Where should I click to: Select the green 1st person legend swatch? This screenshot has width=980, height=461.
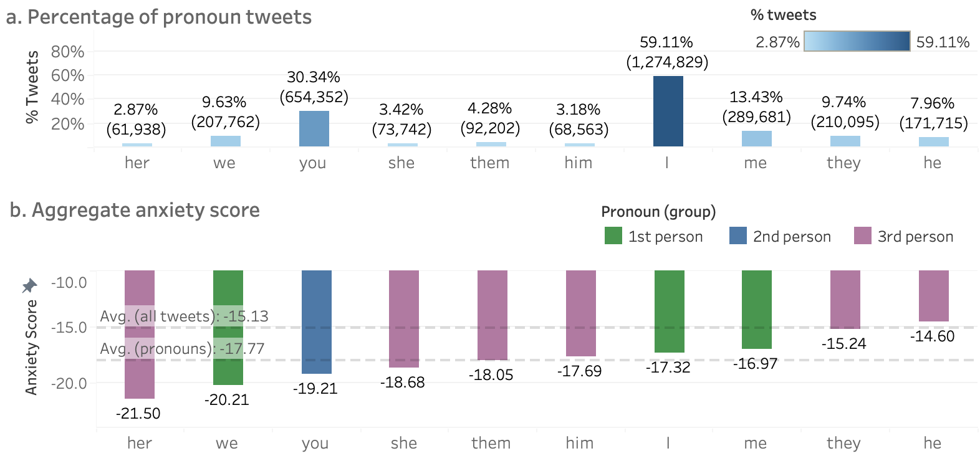point(613,236)
